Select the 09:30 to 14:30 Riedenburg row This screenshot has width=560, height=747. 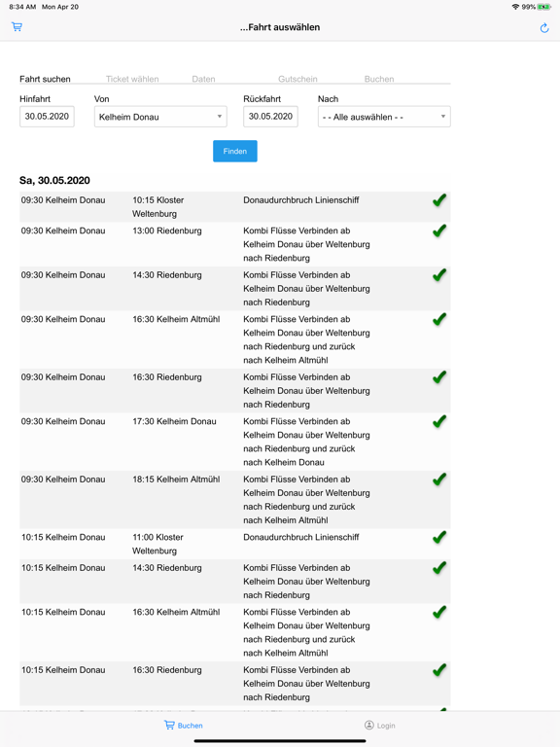[x=234, y=288]
